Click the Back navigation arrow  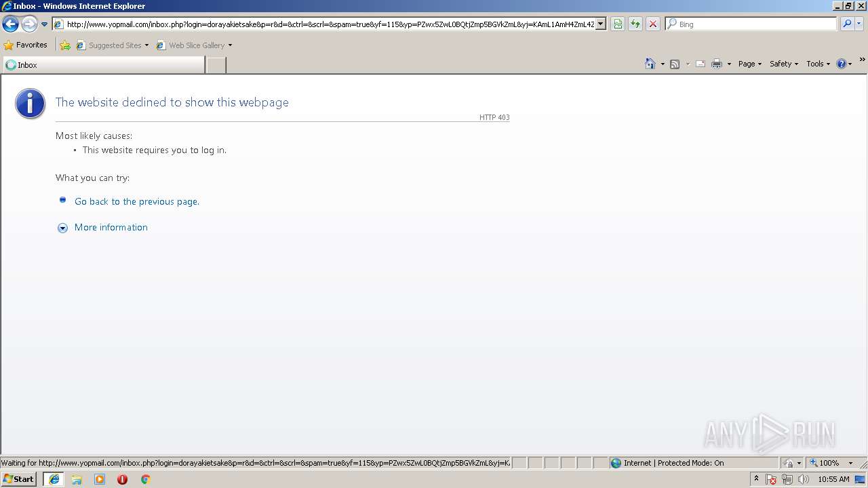click(x=11, y=24)
